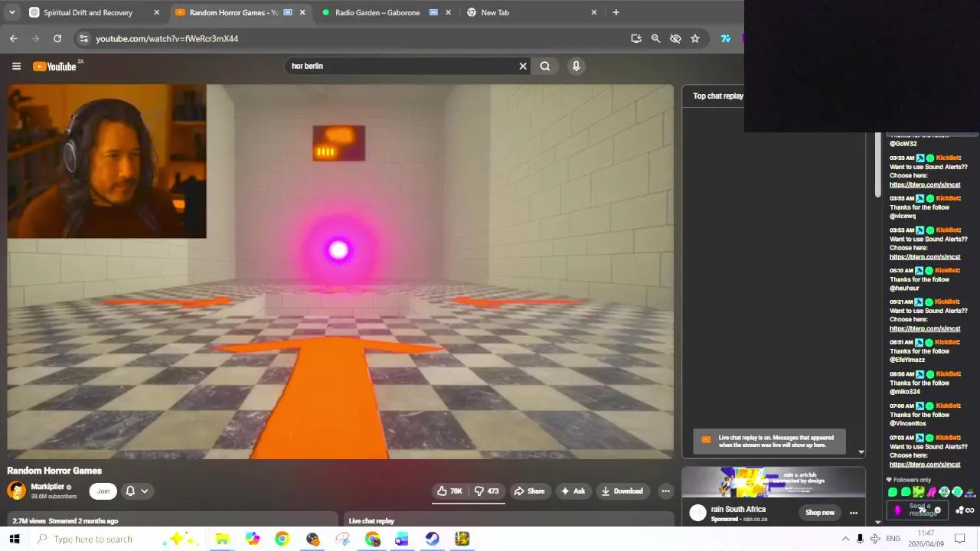The height and width of the screenshot is (551, 980).
Task: Open the Ask button
Action: pos(573,491)
